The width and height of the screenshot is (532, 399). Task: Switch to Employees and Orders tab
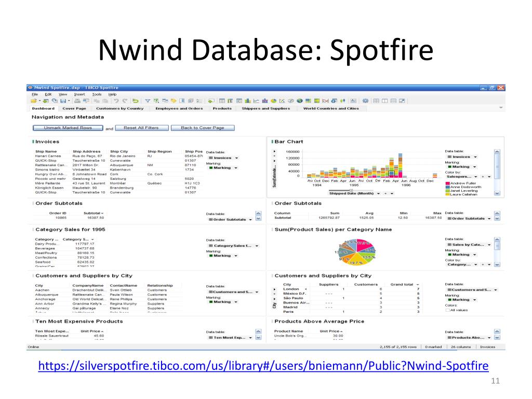179,109
